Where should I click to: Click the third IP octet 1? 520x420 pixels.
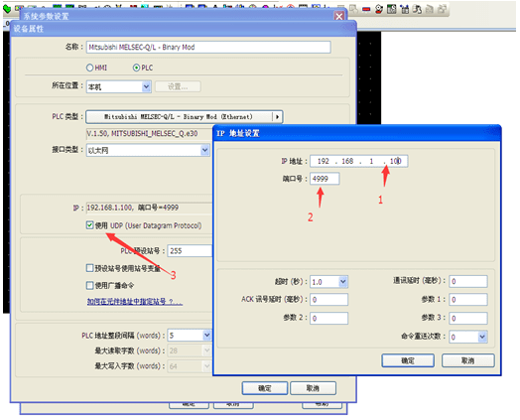click(371, 161)
